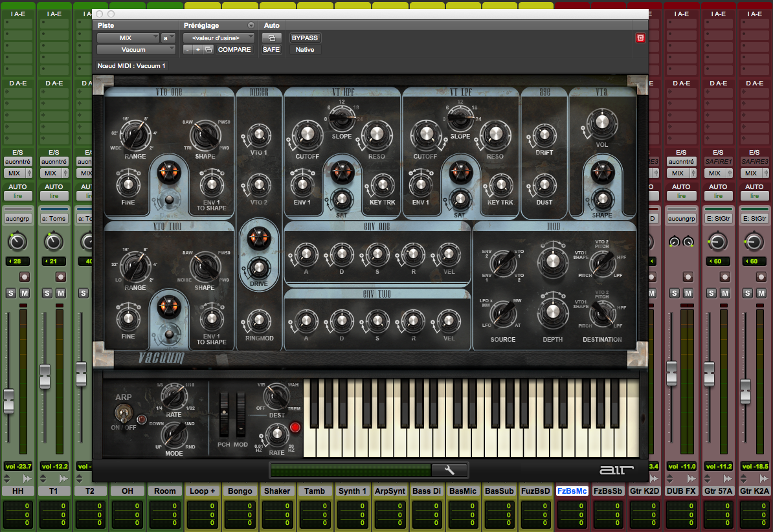Open the insert position 'a' dropdown
This screenshot has width=773, height=532.
pos(168,38)
